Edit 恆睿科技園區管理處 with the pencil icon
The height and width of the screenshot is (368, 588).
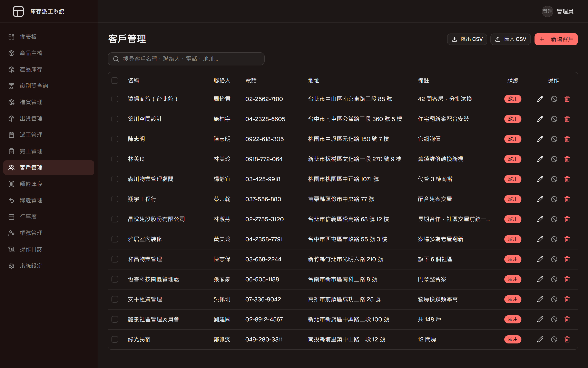point(540,279)
